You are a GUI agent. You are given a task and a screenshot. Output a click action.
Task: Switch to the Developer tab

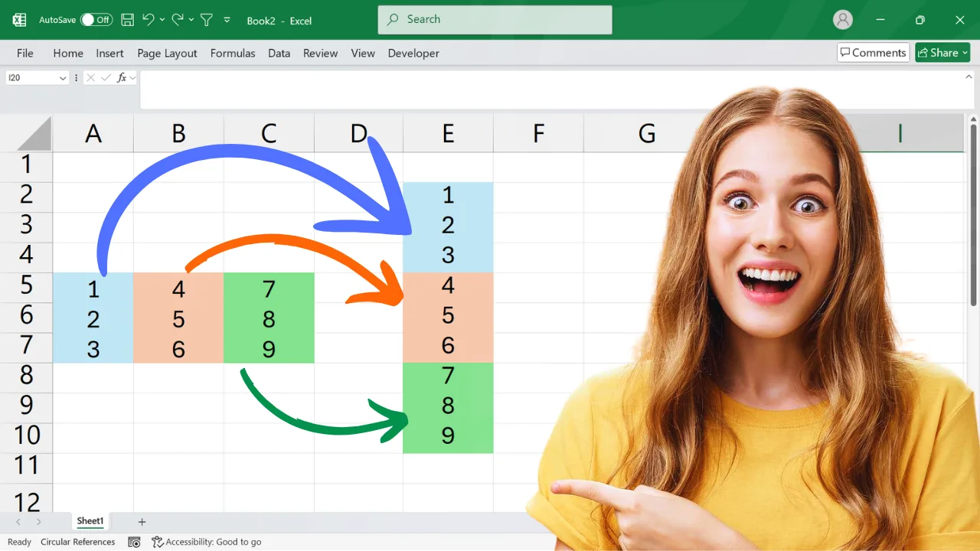(413, 53)
